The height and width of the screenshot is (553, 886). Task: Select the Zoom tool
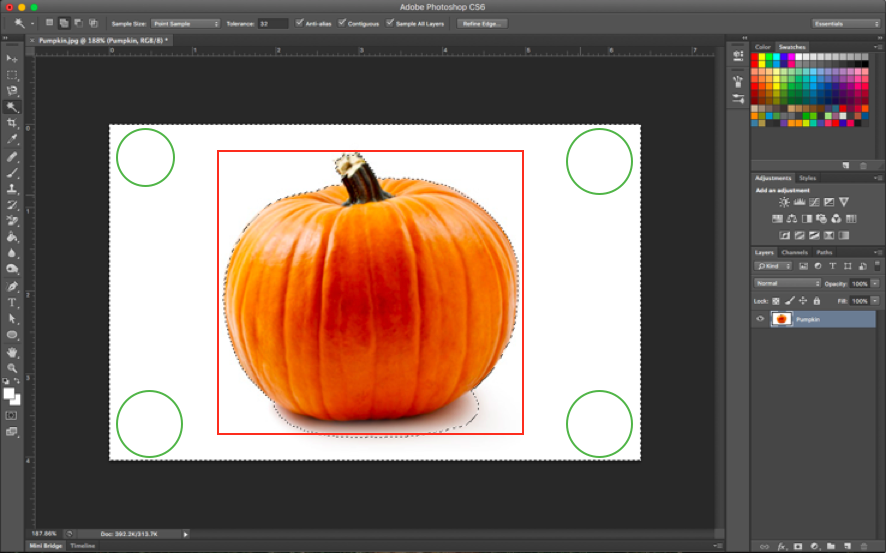point(12,368)
